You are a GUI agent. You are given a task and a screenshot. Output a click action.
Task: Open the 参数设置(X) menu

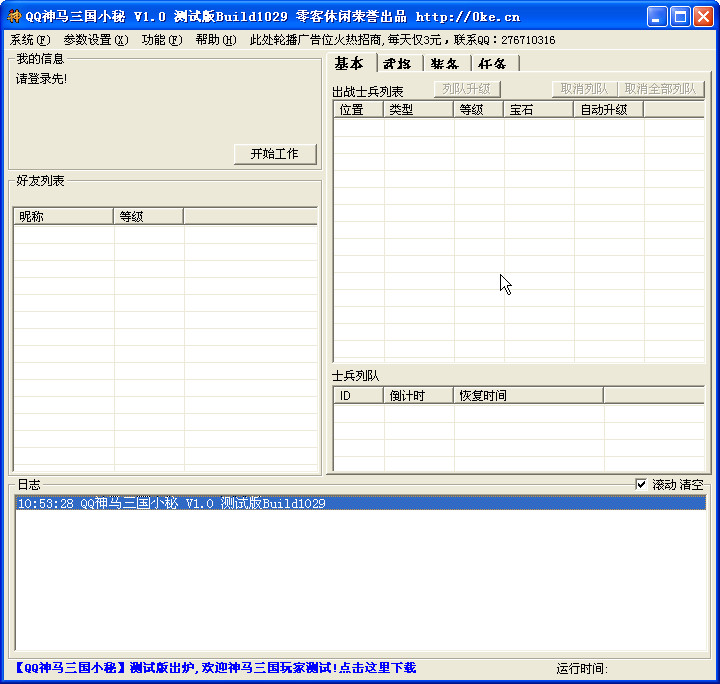[x=96, y=40]
